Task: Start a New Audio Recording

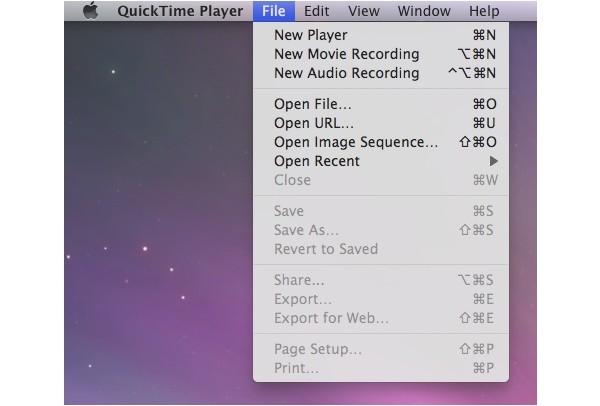Action: pyautogui.click(x=381, y=73)
